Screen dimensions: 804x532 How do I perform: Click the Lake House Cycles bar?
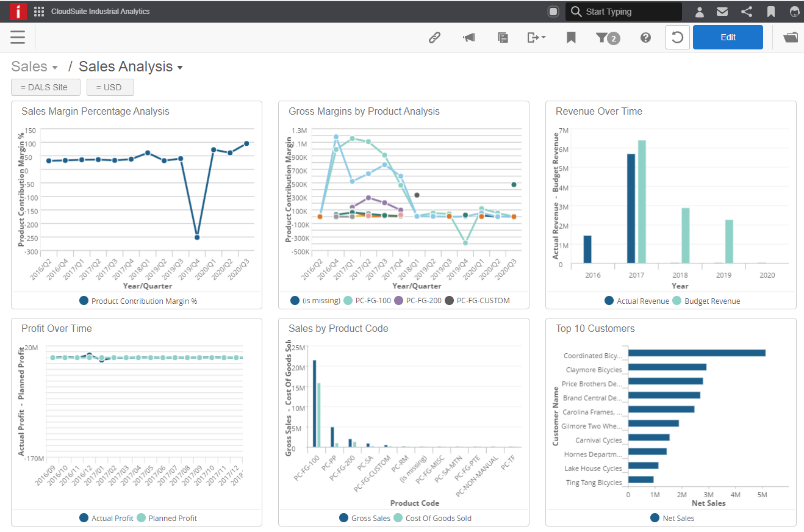643,465
